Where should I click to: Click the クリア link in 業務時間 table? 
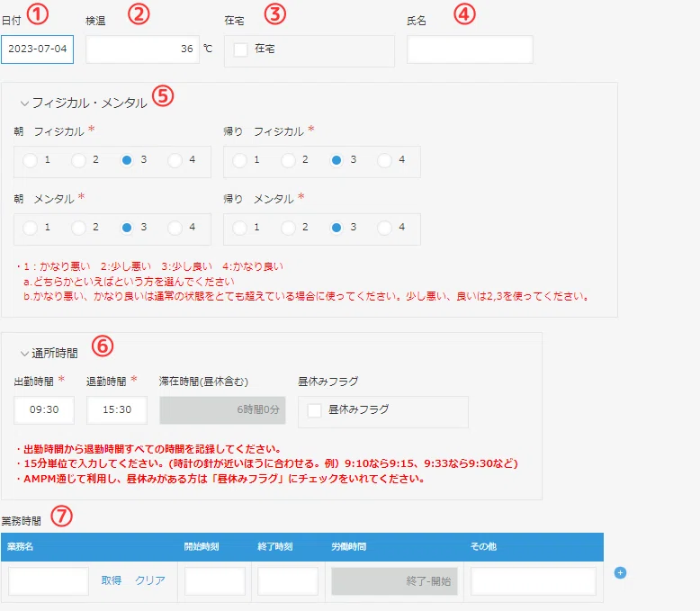point(150,580)
